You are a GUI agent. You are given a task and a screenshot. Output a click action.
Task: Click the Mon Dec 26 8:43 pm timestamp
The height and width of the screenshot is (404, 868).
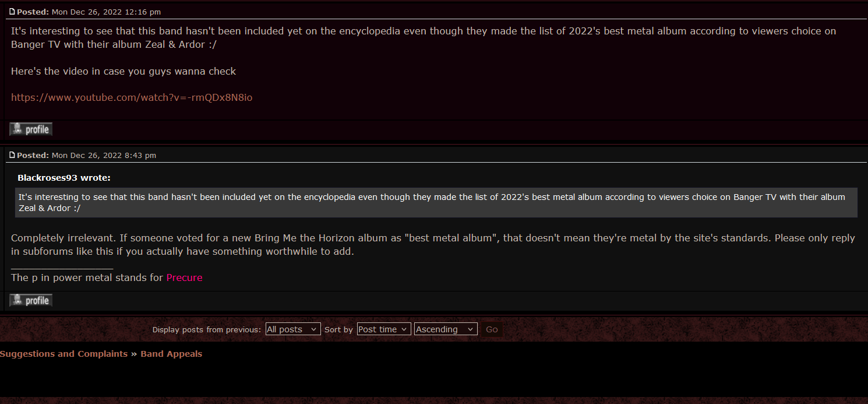point(104,155)
